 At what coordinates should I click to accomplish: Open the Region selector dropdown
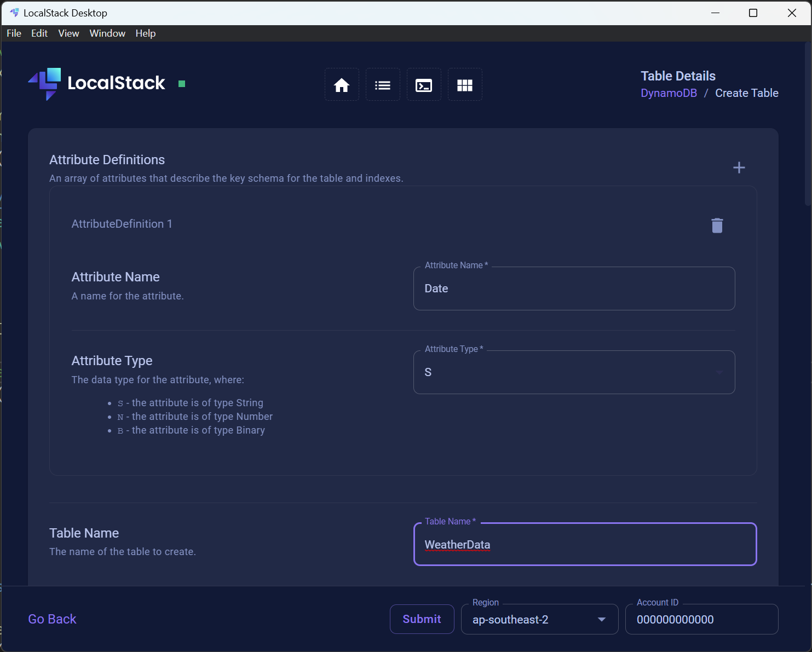coord(539,619)
